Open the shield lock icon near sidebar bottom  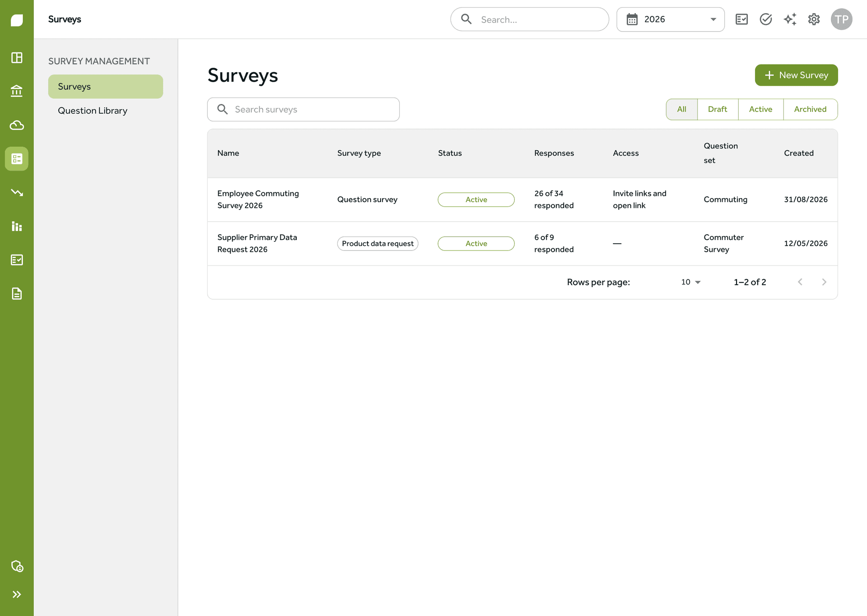17,566
